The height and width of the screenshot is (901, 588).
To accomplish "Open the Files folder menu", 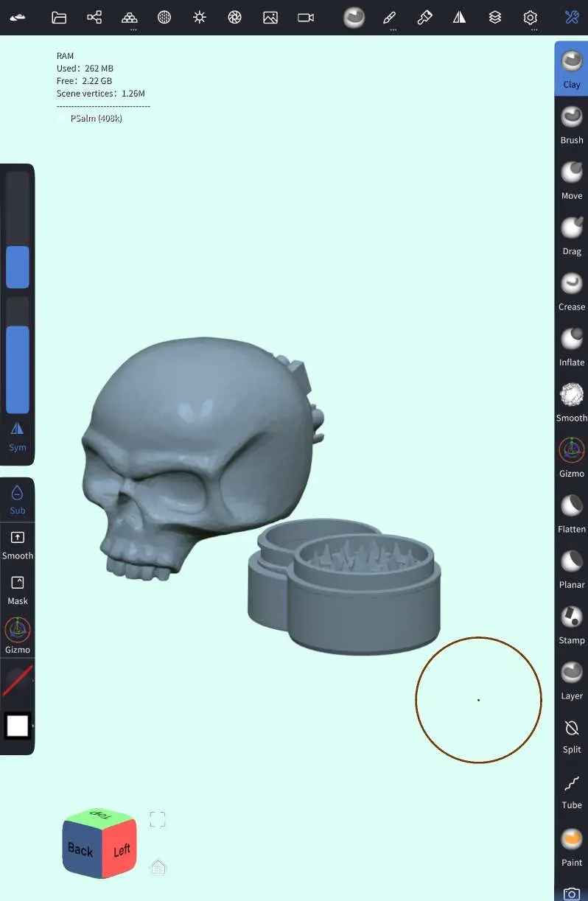I will [x=59, y=18].
